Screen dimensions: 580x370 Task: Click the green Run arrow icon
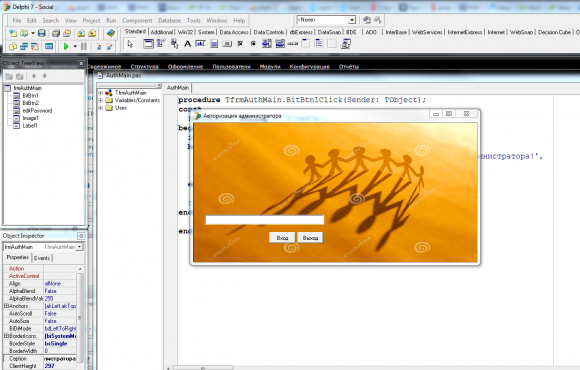click(66, 47)
